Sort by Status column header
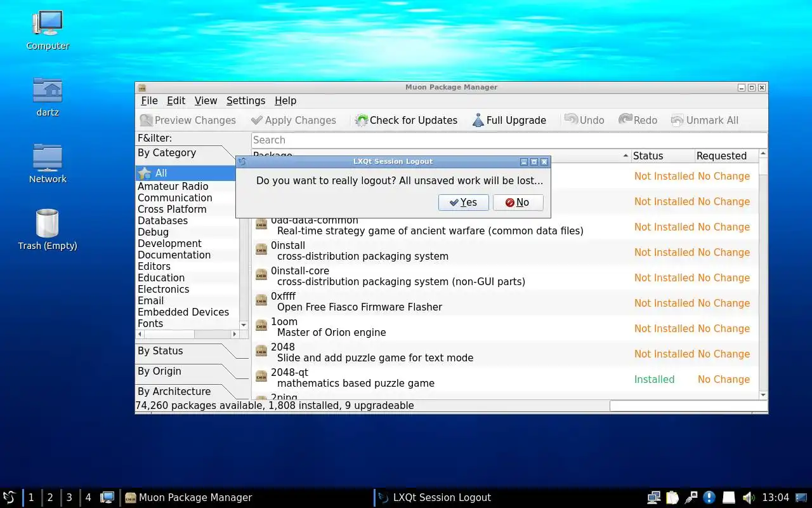The width and height of the screenshot is (812, 508). pyautogui.click(x=663, y=156)
